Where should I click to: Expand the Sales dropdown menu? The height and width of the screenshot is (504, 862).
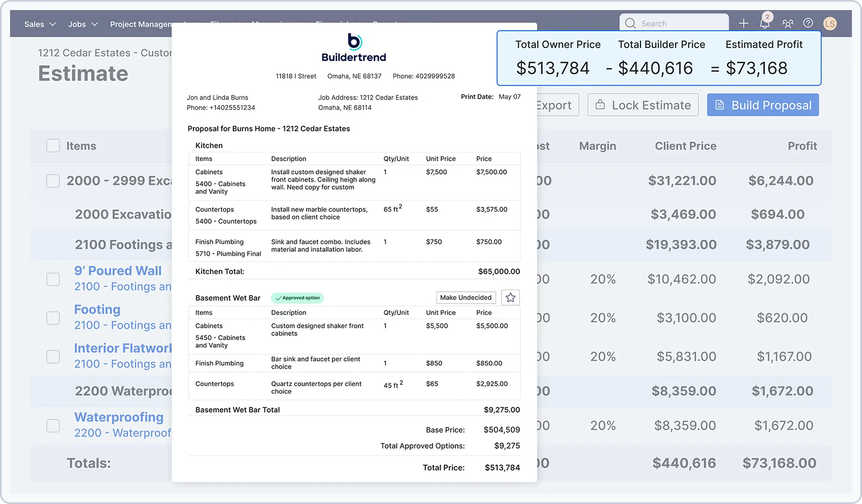[x=40, y=24]
